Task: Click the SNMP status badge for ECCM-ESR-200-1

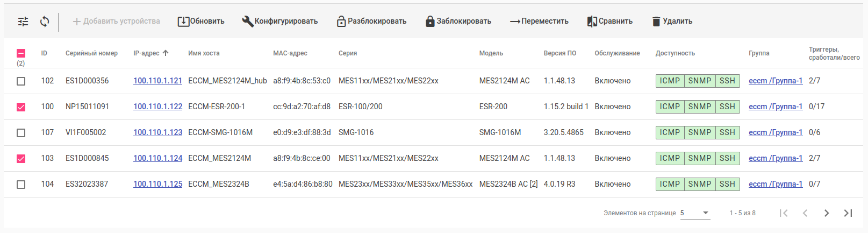Action: click(699, 107)
